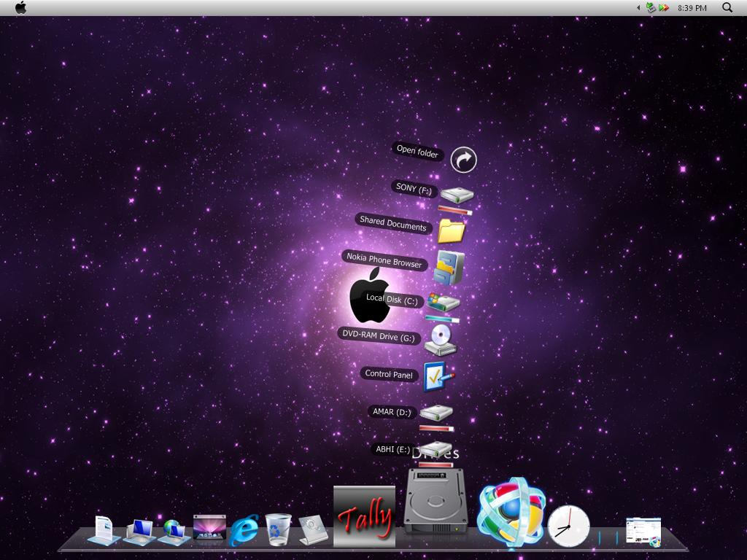Open the ABHI (E:) drive icon

tap(435, 448)
